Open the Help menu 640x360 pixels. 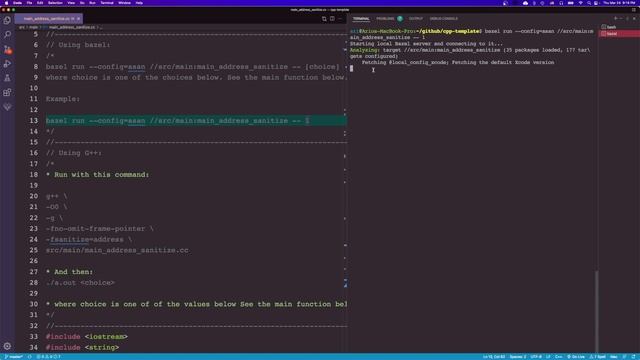[139, 3]
